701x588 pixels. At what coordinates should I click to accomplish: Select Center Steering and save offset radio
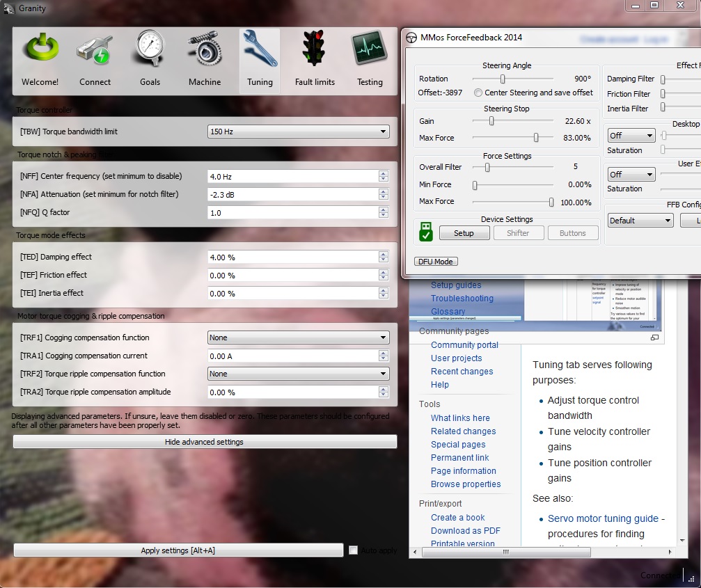478,93
